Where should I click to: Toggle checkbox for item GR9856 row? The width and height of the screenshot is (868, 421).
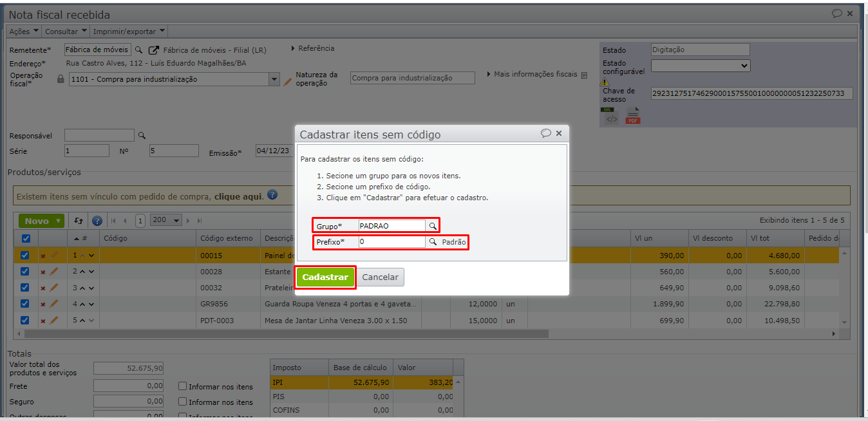pyautogui.click(x=25, y=304)
